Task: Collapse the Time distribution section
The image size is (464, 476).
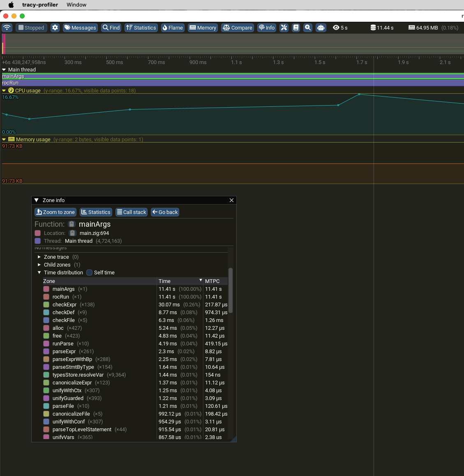Action: (x=39, y=273)
